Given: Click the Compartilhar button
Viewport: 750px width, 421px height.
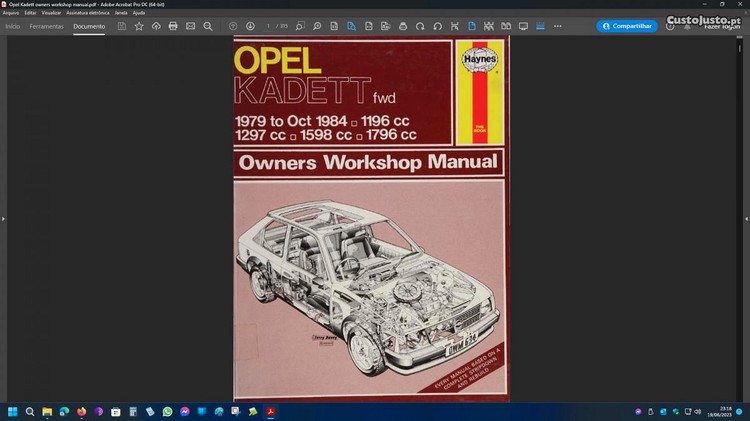Looking at the screenshot, I should point(627,26).
